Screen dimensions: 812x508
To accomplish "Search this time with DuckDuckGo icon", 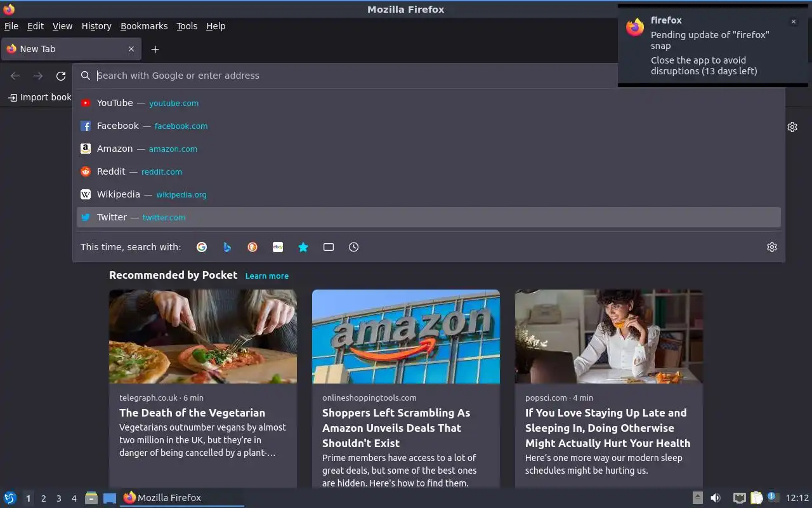I will [x=252, y=247].
